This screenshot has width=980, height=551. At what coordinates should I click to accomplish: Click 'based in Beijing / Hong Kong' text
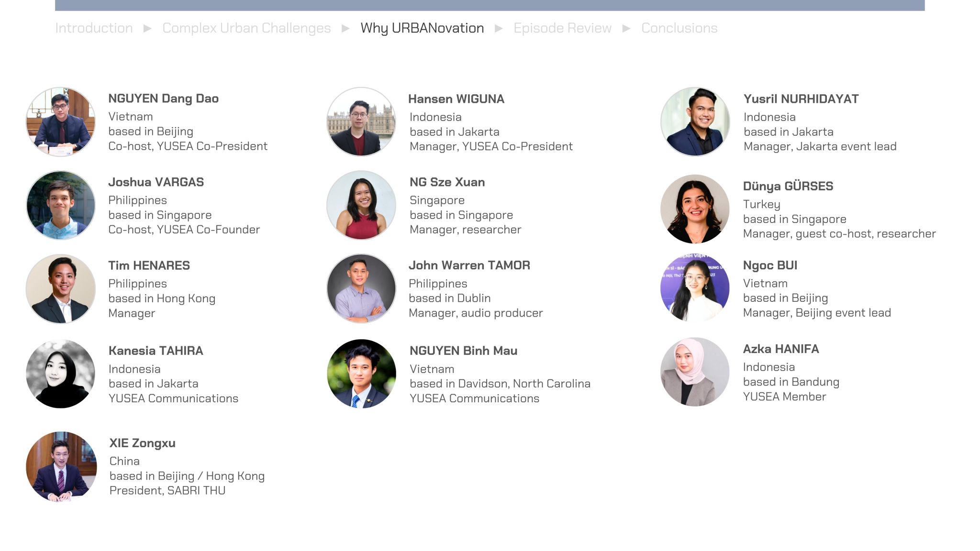pos(187,476)
